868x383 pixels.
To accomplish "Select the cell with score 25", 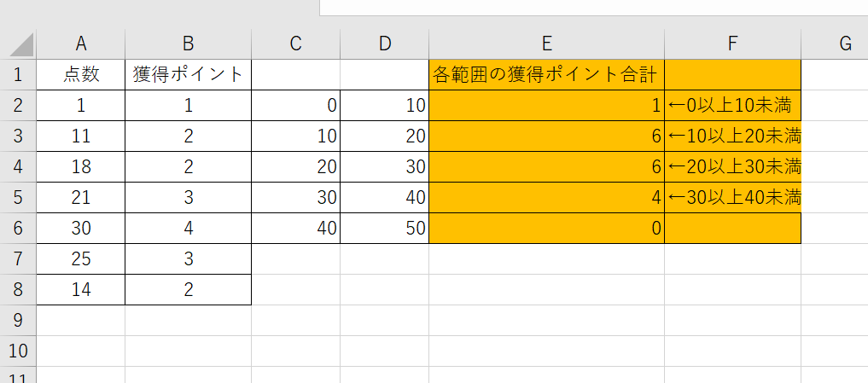I will pyautogui.click(x=82, y=258).
